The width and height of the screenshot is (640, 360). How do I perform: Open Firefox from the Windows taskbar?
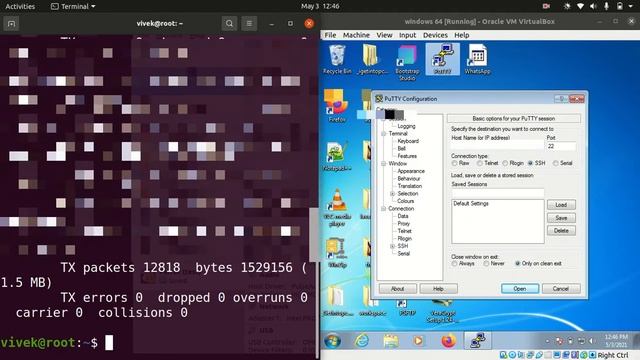click(x=448, y=340)
